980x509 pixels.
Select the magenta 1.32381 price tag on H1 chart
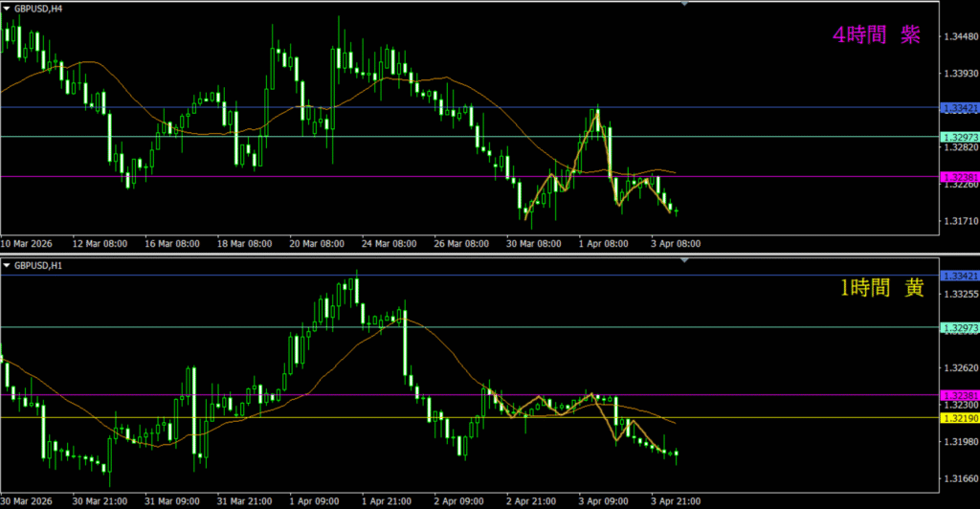click(960, 395)
